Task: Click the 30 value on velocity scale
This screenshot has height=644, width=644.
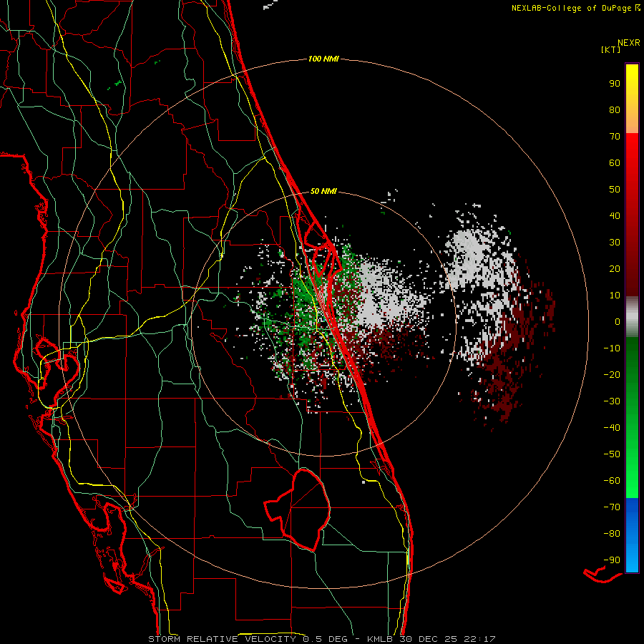Action: click(615, 243)
